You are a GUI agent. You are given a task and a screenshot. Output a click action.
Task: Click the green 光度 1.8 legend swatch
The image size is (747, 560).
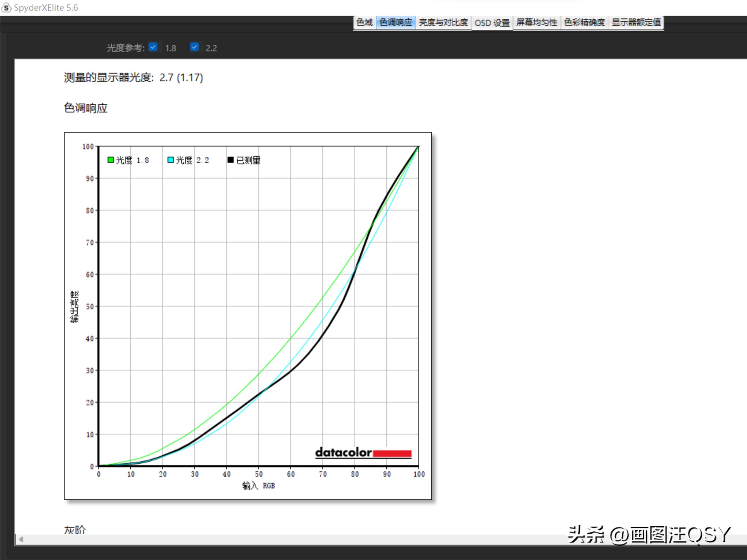click(x=110, y=160)
